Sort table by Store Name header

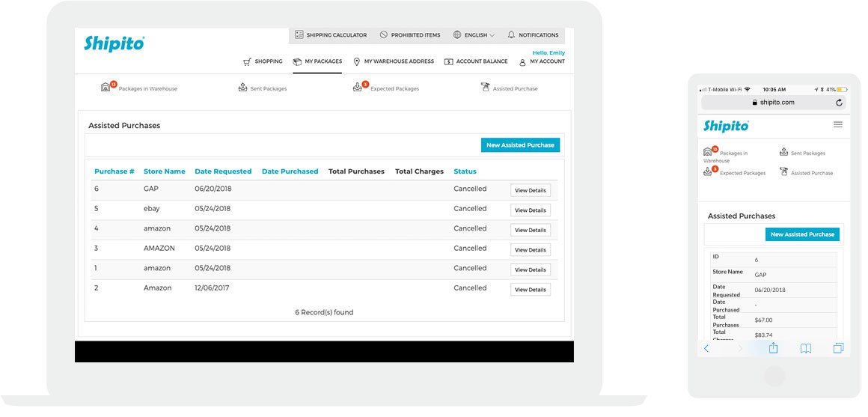[164, 171]
